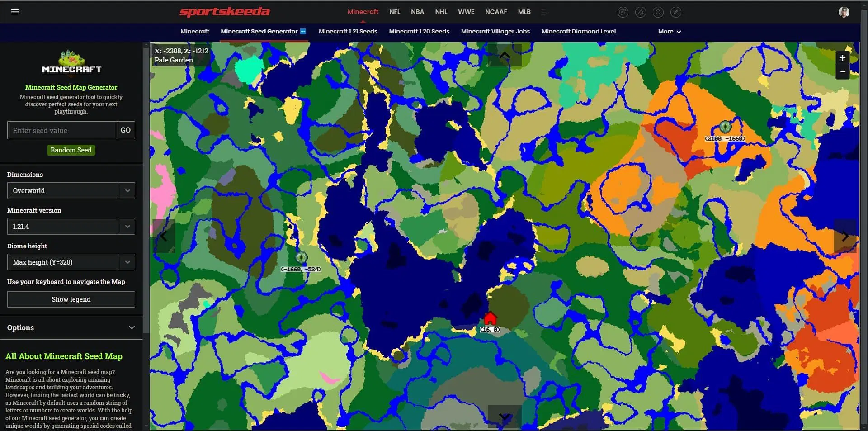868x431 pixels.
Task: Switch to the Minecraft subnav tab
Action: tap(195, 31)
